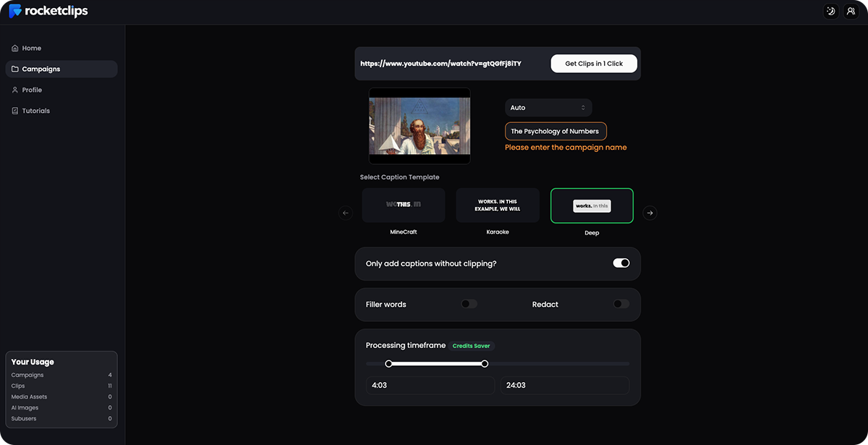
Task: Advance caption templates with the right arrow
Action: tap(650, 213)
